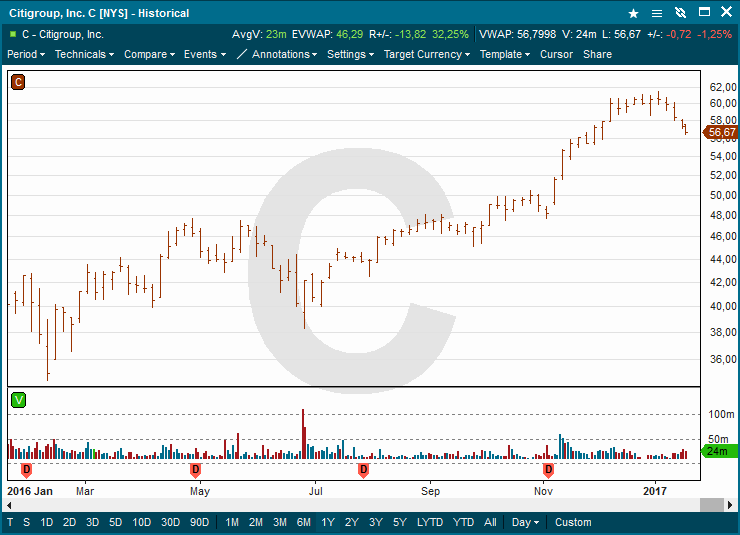740x535 pixels.
Task: Click the 'AvgV: 23m' value
Action: coord(259,34)
